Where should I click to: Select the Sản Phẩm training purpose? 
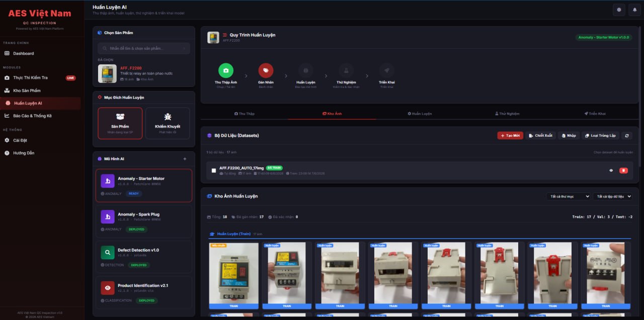tap(120, 123)
